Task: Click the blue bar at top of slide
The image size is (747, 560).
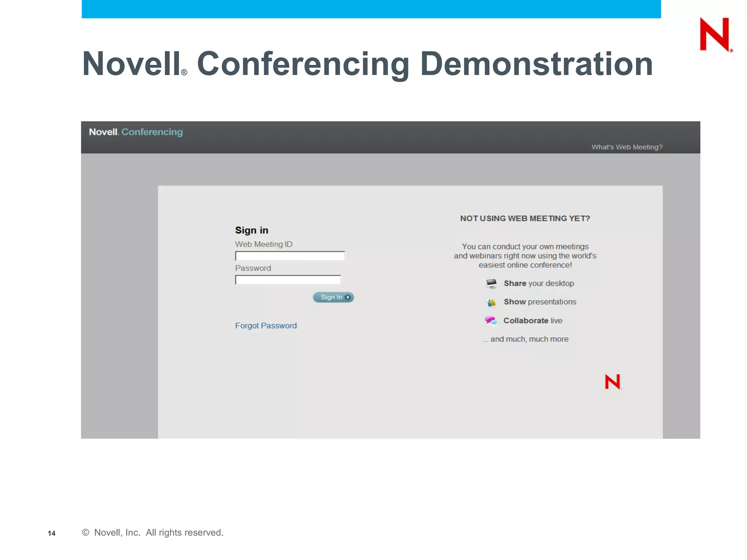Action: (371, 9)
